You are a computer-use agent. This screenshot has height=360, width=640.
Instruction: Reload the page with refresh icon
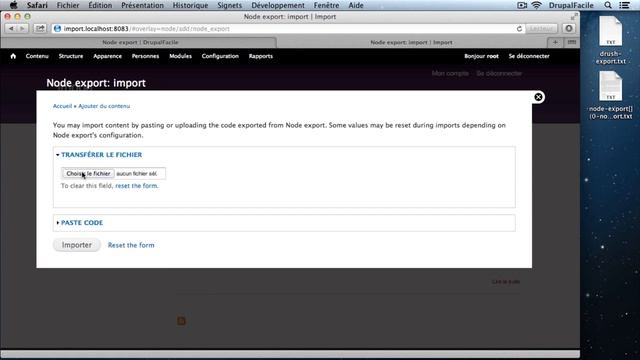coord(519,29)
